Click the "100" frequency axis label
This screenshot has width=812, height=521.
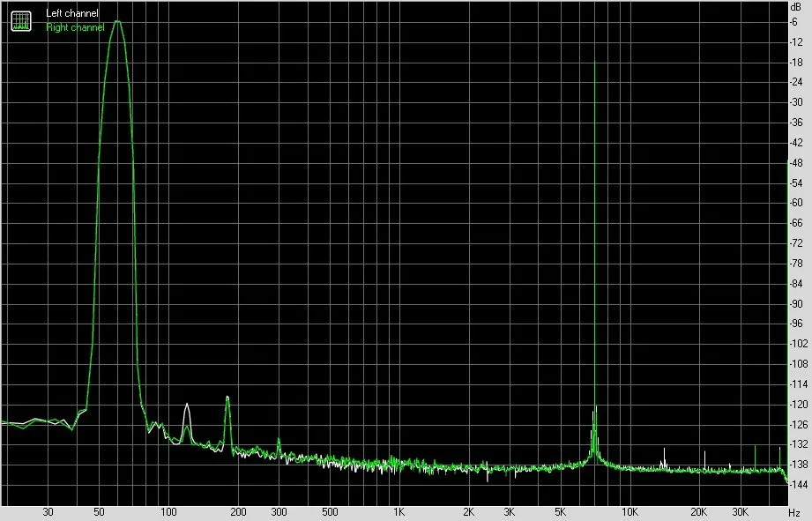(x=168, y=512)
